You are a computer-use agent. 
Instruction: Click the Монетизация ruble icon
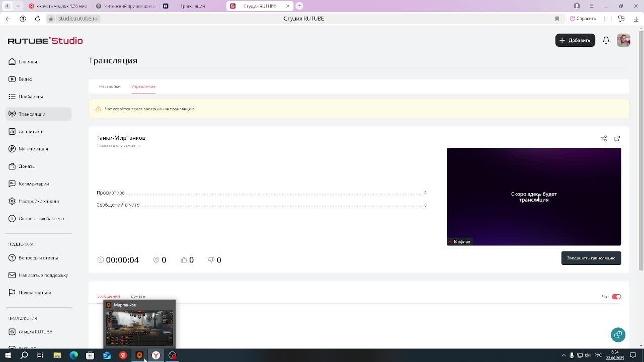click(x=12, y=149)
